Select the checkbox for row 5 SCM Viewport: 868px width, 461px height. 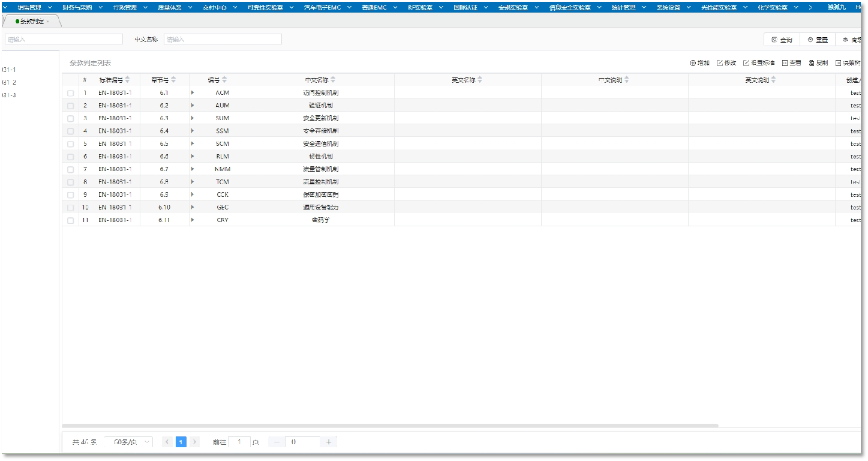pyautogui.click(x=71, y=144)
